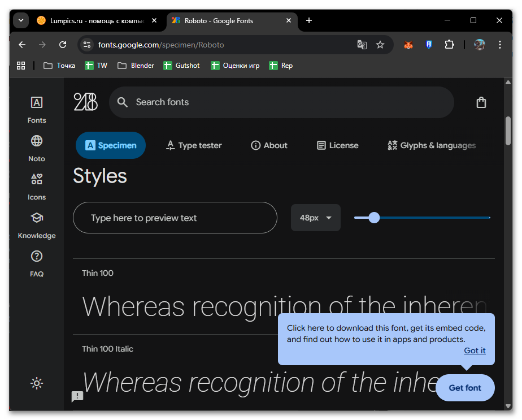Screen dimensions: 522x420
Task: Toggle the light/dark theme sun icon
Action: click(x=37, y=383)
